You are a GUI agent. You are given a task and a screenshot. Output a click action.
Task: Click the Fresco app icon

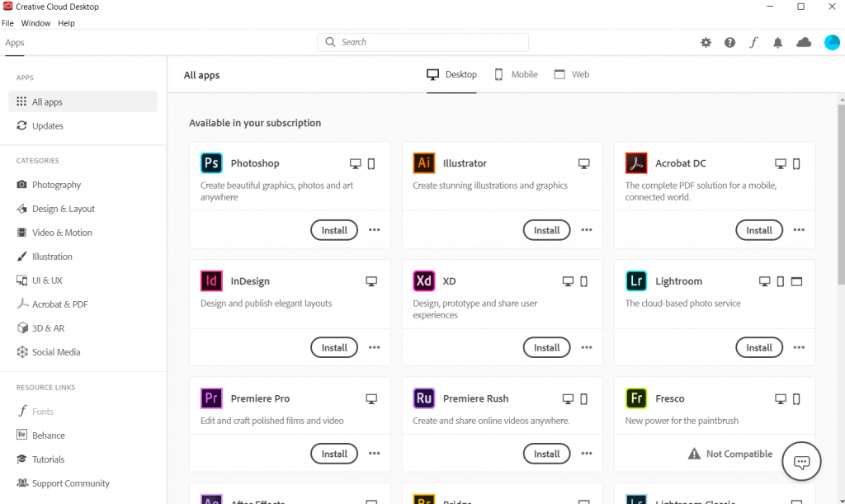636,398
